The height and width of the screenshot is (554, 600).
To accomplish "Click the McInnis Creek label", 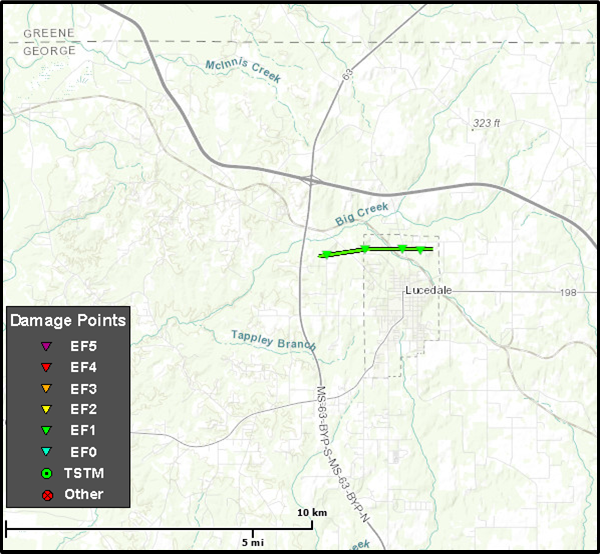I will click(246, 68).
